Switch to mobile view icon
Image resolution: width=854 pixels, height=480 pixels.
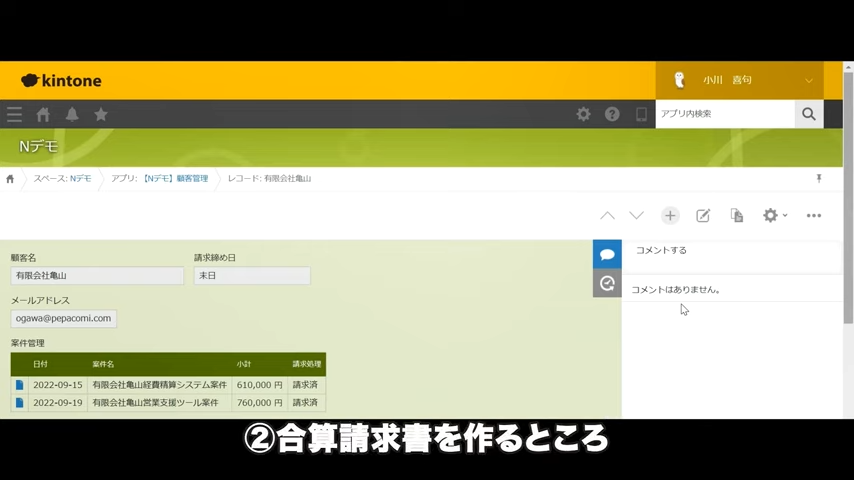pyautogui.click(x=641, y=114)
